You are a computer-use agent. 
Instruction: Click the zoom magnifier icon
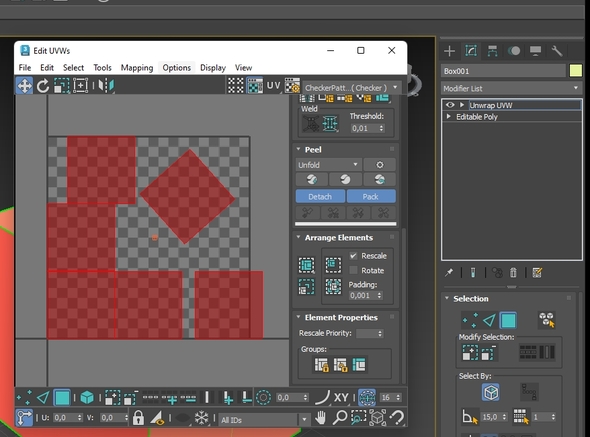pos(340,417)
